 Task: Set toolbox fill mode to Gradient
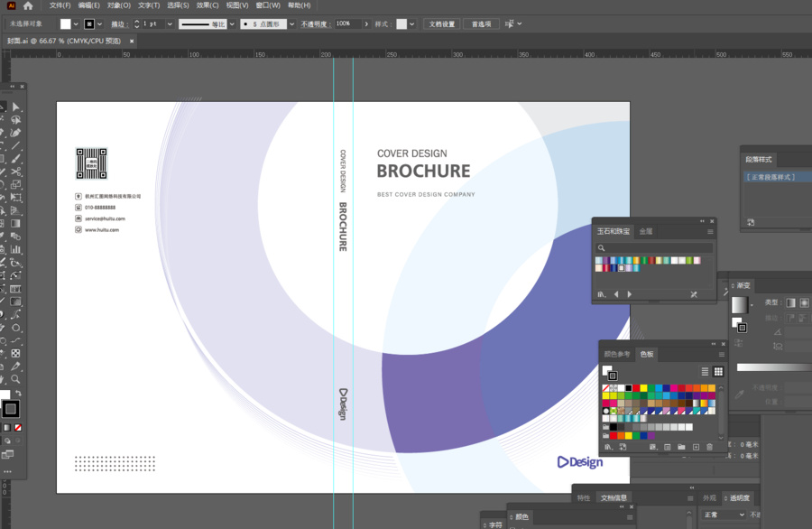[7, 428]
